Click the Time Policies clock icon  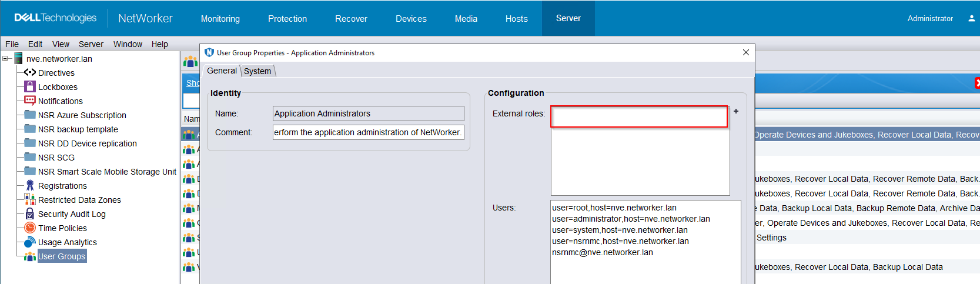[x=30, y=228]
